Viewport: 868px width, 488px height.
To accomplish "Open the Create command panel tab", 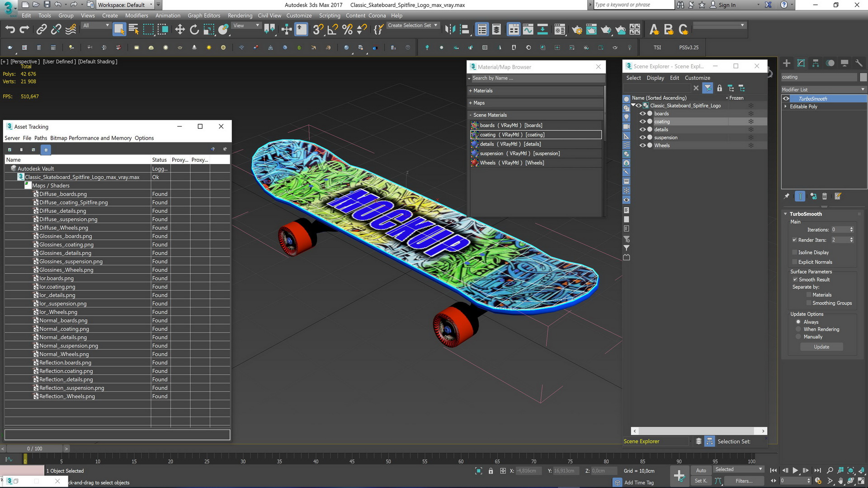I will [787, 63].
